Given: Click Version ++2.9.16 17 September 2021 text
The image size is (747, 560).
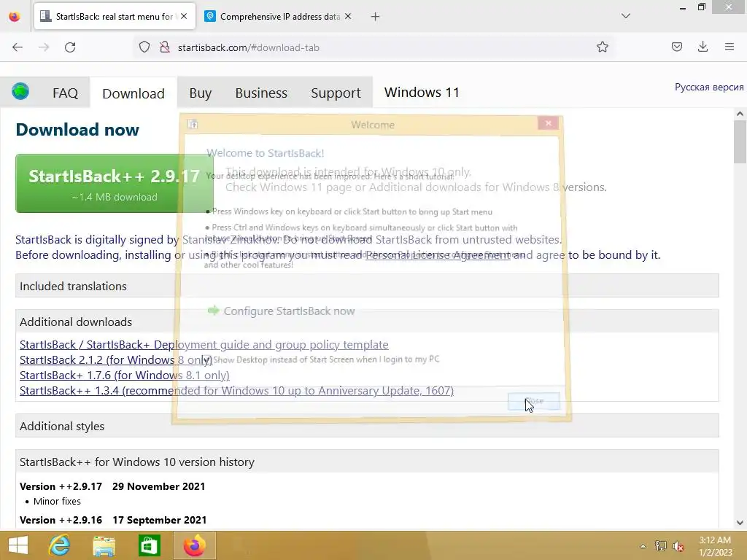Looking at the screenshot, I should tap(113, 519).
